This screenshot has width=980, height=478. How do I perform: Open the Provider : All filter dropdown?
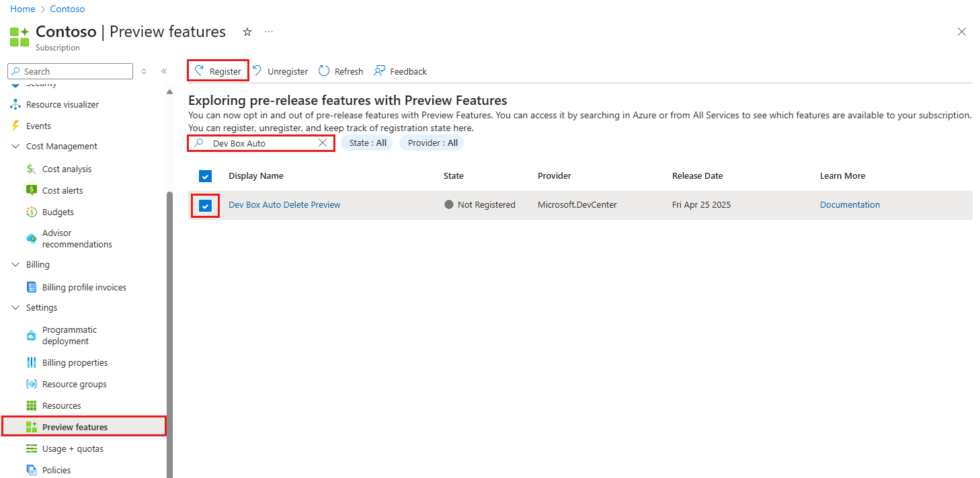[431, 143]
